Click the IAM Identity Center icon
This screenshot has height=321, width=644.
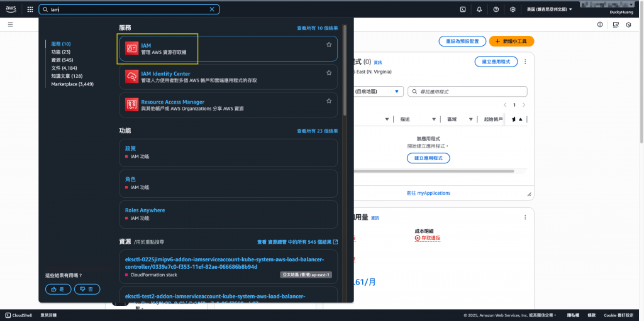[x=131, y=77]
